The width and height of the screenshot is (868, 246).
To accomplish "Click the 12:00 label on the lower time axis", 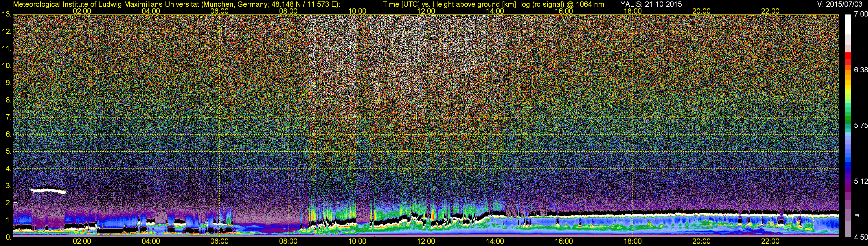I will tap(426, 241).
